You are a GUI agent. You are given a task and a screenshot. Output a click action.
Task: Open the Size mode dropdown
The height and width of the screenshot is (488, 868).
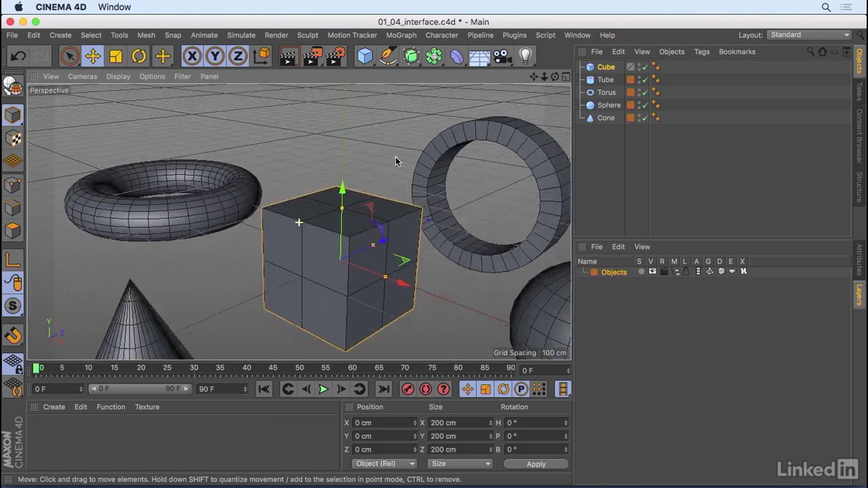[x=460, y=464]
